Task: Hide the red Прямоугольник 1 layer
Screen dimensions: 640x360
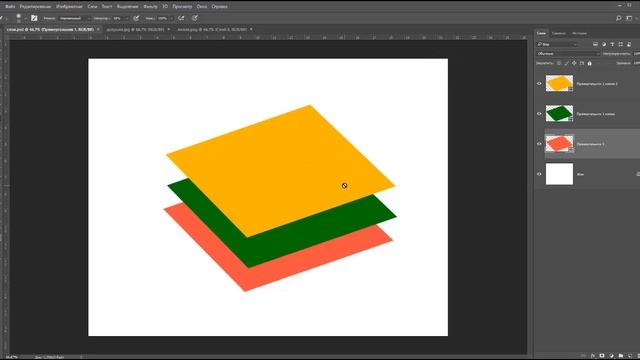Action: coord(539,144)
